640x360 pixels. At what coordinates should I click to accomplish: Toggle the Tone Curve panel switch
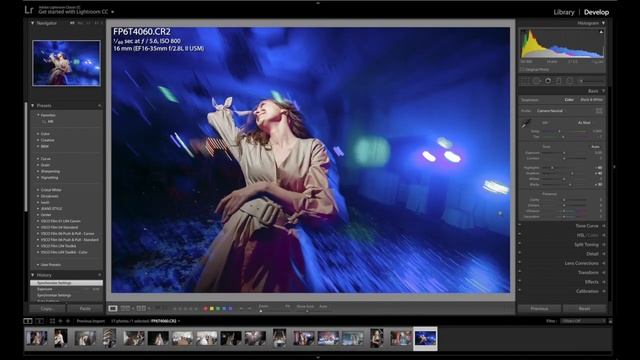[520, 224]
